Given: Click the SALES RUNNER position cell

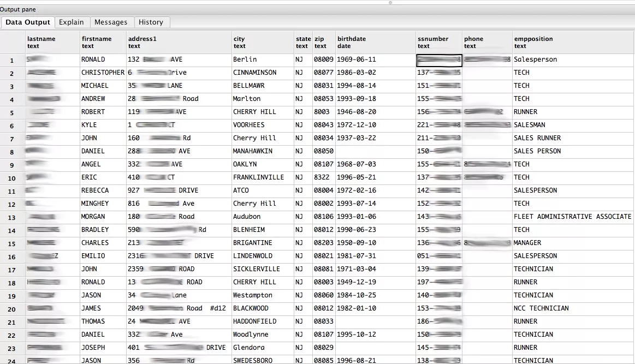Looking at the screenshot, I should click(573, 138).
